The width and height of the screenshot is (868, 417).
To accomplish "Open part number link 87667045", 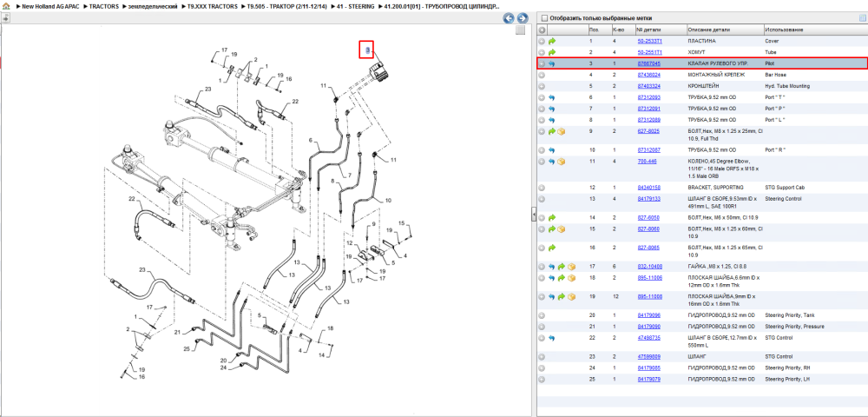I will (648, 63).
